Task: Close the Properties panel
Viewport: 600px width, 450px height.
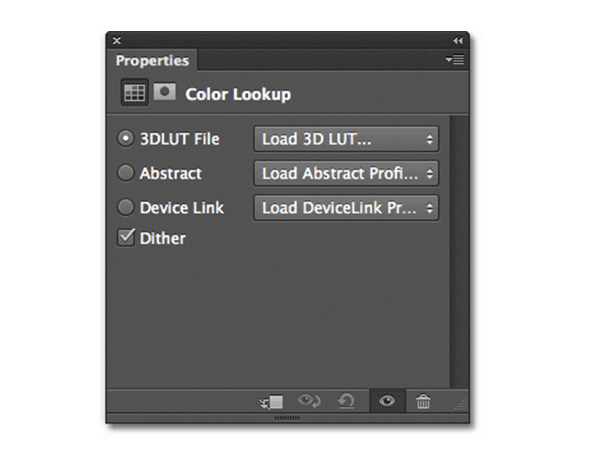Action: tap(117, 40)
